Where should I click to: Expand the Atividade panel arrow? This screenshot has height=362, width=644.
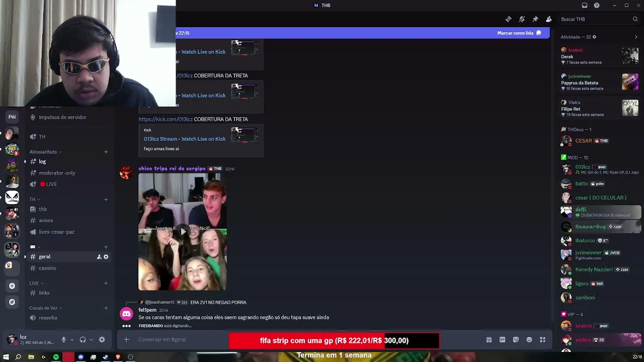tap(636, 37)
